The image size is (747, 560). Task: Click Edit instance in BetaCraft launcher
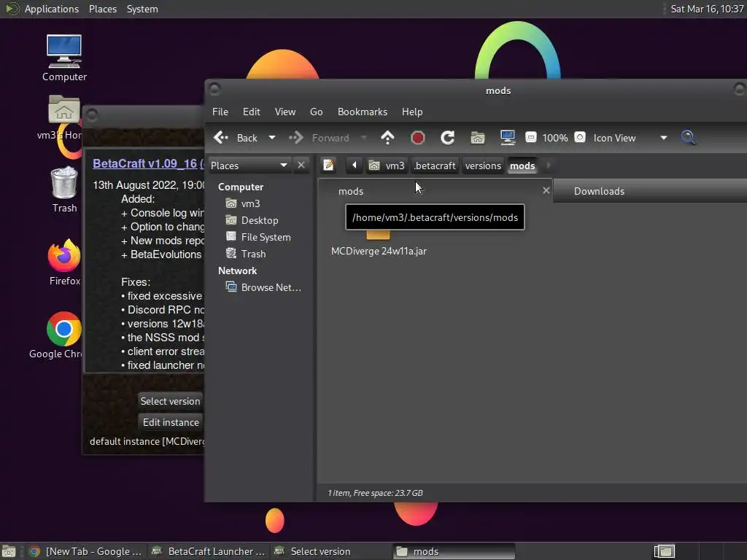click(171, 422)
